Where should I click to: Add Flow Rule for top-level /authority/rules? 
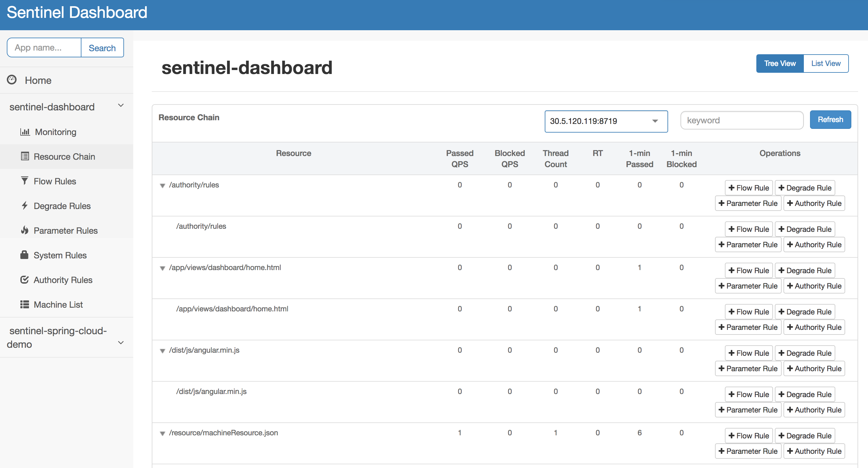tap(748, 188)
